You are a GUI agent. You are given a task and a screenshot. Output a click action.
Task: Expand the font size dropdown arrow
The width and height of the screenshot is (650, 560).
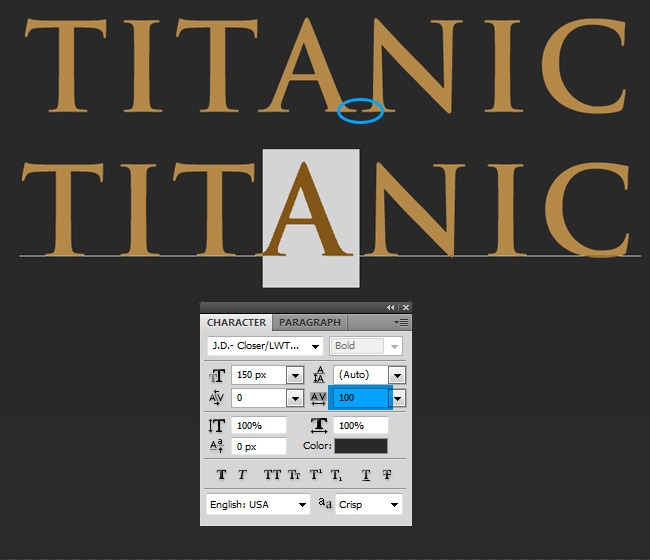pyautogui.click(x=295, y=376)
